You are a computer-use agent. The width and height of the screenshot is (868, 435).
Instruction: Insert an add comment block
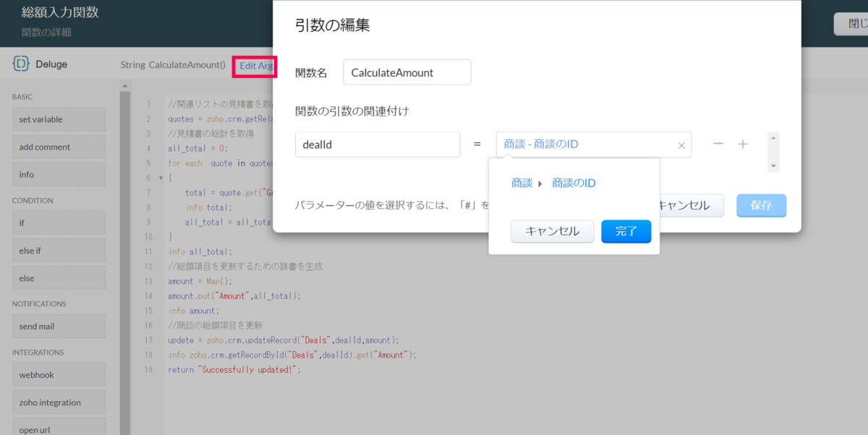59,147
